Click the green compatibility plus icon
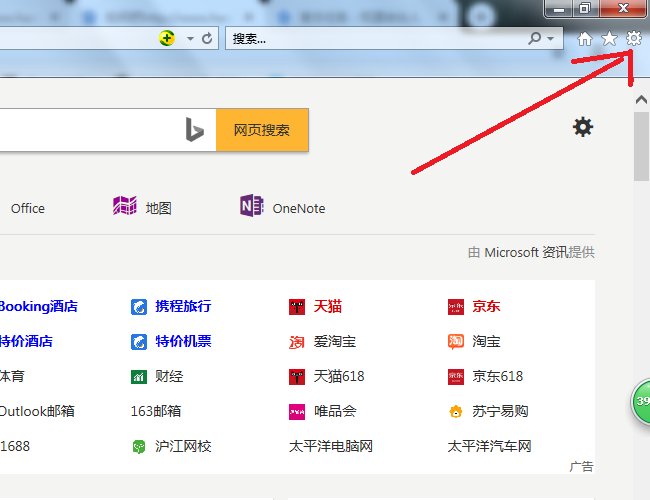 (x=167, y=38)
